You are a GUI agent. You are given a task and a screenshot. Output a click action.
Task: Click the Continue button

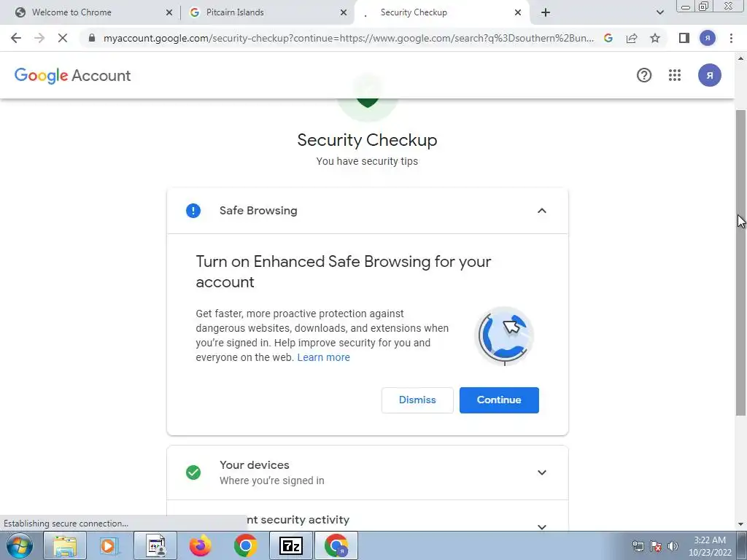499,400
